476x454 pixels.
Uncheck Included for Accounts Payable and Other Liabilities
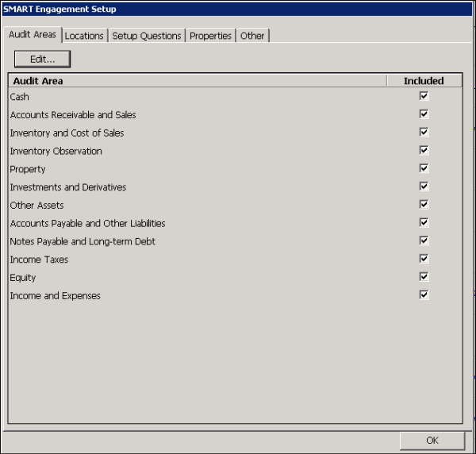click(424, 222)
